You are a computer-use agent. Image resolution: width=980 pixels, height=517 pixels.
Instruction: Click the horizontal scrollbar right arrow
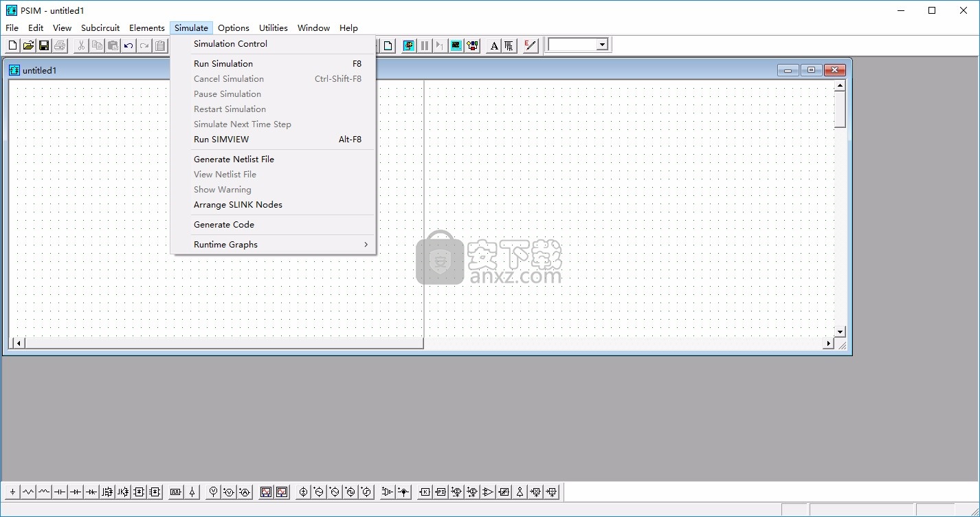[829, 343]
